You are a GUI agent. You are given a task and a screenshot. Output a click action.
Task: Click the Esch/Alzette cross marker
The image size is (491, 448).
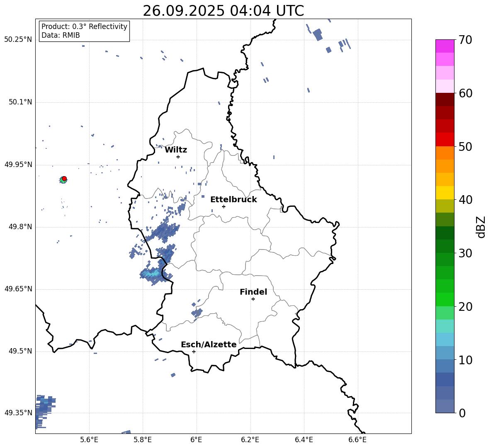coord(194,351)
